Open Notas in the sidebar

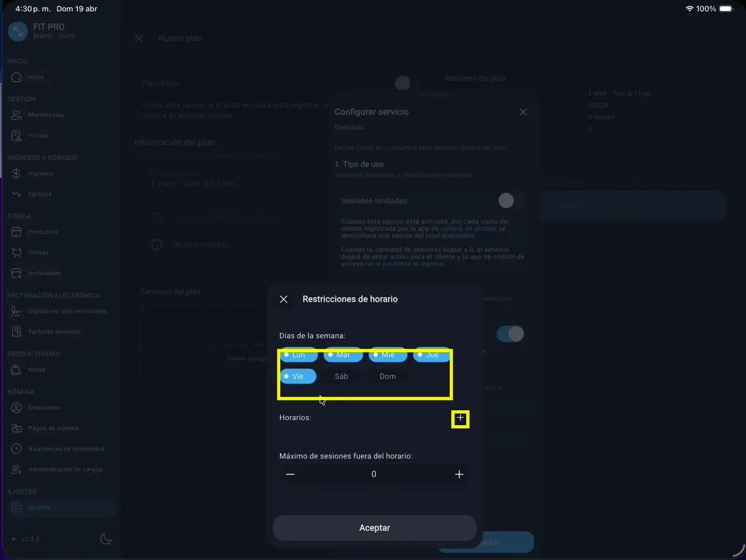tap(36, 370)
